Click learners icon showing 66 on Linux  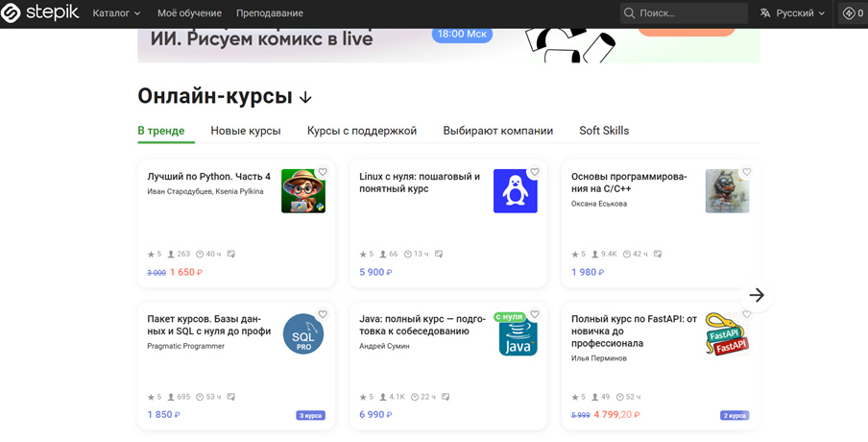(x=383, y=255)
